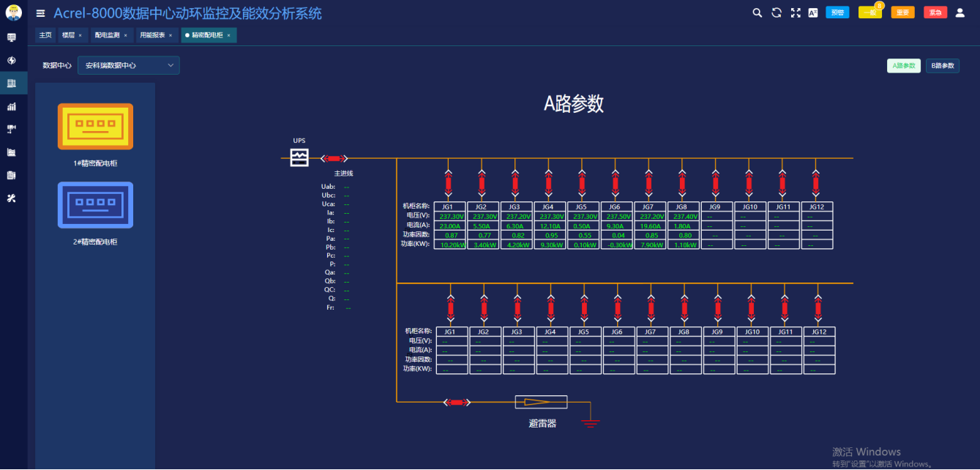Click the orange 重要 alarm button
The image size is (980, 470).
point(903,12)
